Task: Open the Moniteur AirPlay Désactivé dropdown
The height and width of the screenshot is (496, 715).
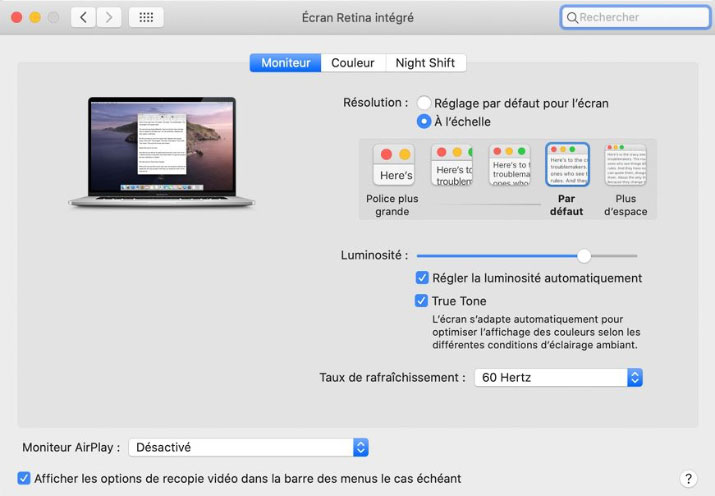Action: point(249,447)
